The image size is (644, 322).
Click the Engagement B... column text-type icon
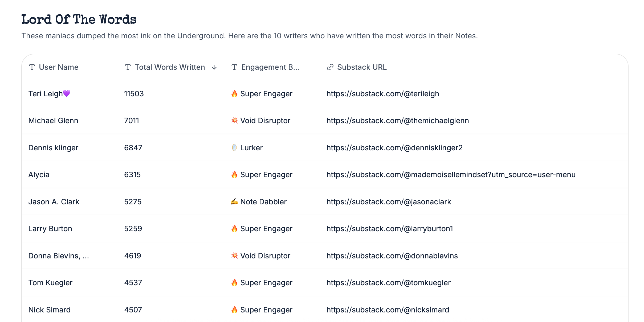234,67
